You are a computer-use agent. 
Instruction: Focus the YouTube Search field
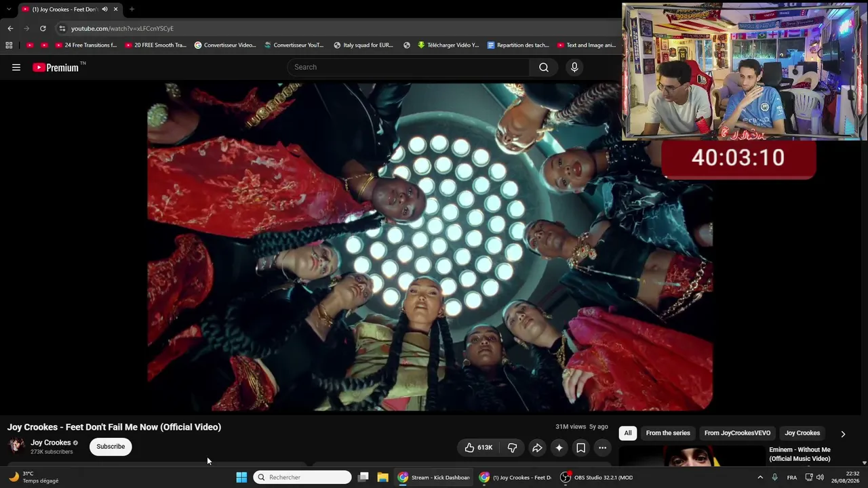(408, 67)
